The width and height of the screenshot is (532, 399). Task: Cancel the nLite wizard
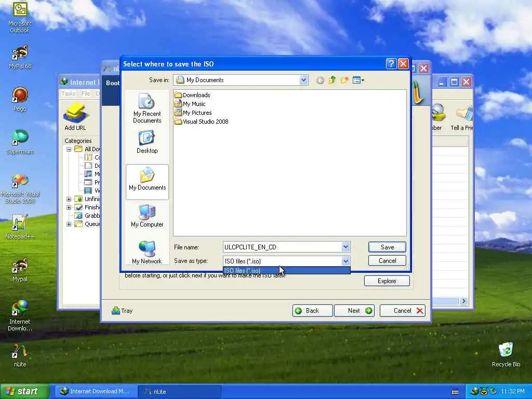[403, 311]
